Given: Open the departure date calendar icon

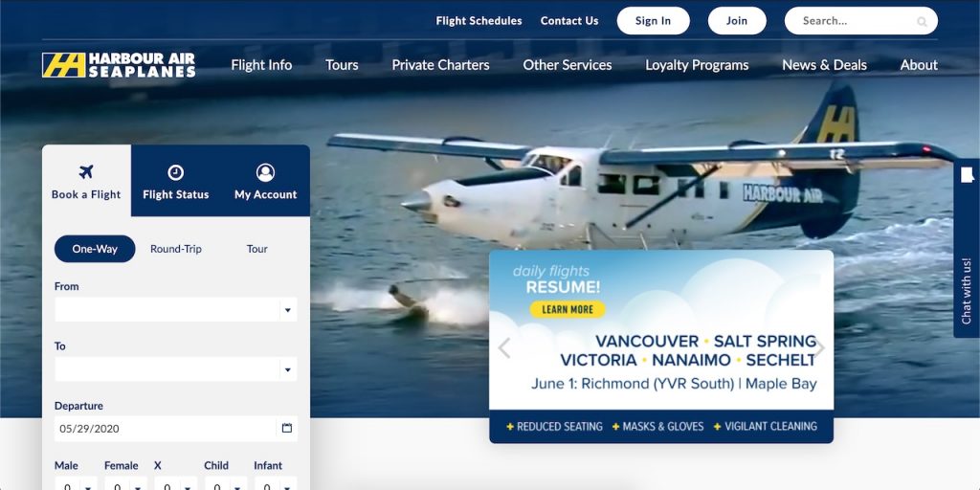Looking at the screenshot, I should click(x=287, y=428).
